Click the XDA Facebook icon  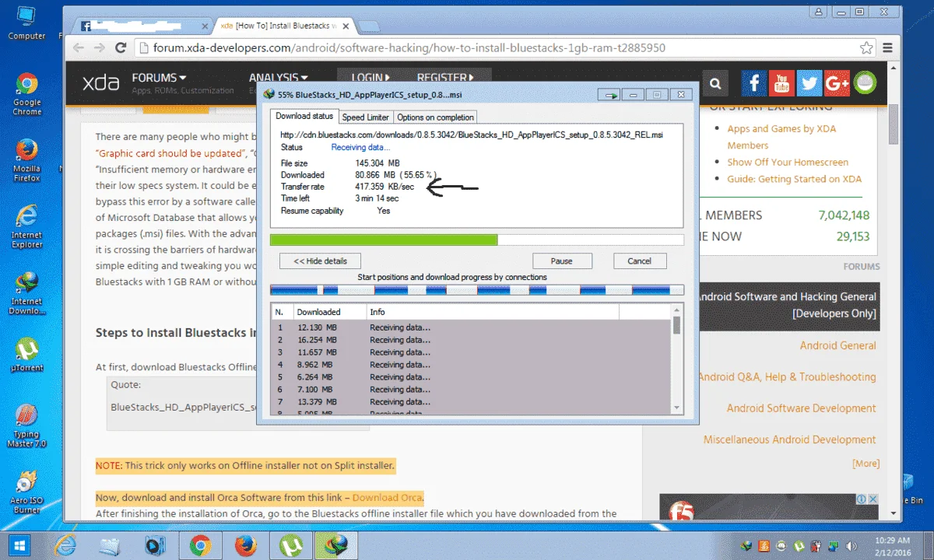(x=753, y=83)
